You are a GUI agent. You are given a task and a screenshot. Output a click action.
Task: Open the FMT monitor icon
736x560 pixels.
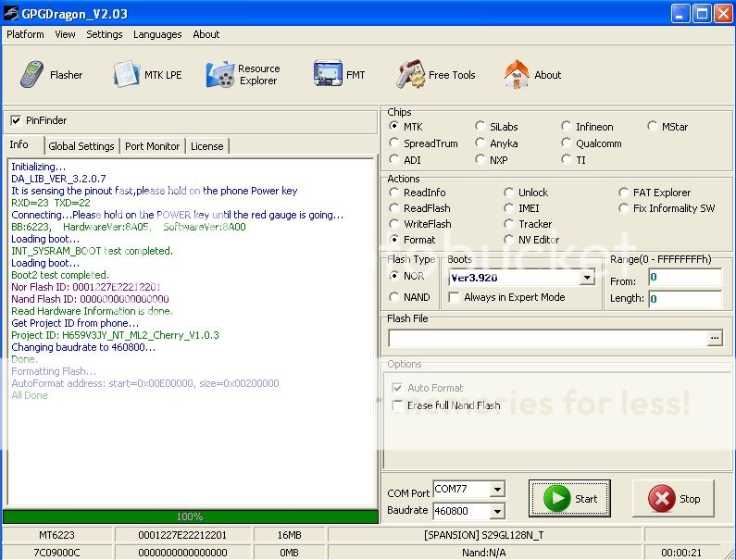[327, 73]
